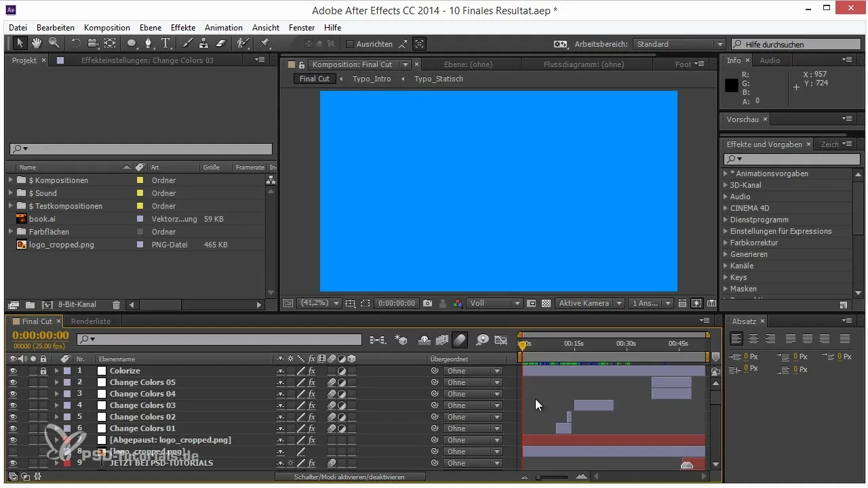Open grid and guide options

pyautogui.click(x=351, y=304)
